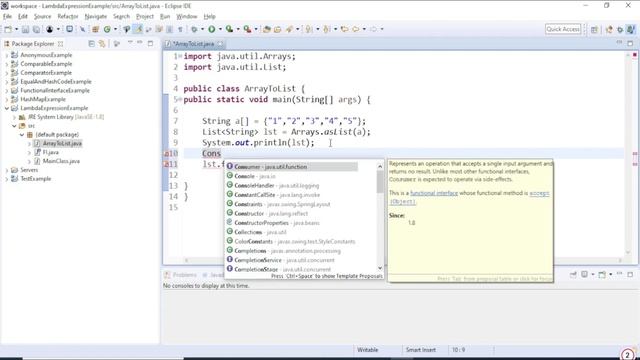Click the Forward navigation arrow icon
This screenshot has height=360, width=640.
click(x=373, y=29)
